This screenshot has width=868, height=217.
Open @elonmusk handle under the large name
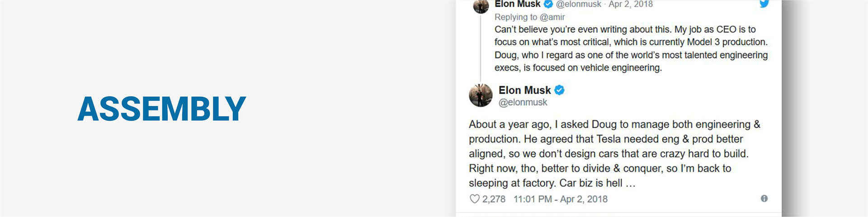(x=523, y=102)
